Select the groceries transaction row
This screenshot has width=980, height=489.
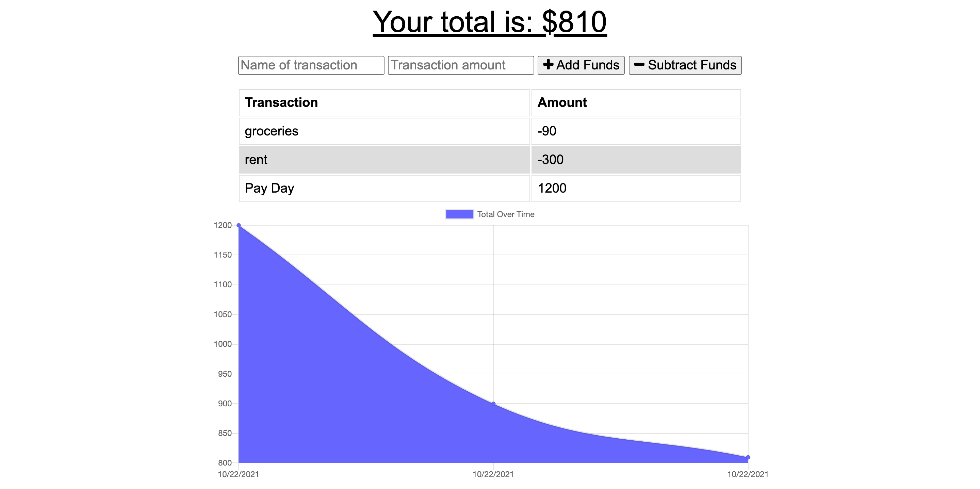point(384,131)
